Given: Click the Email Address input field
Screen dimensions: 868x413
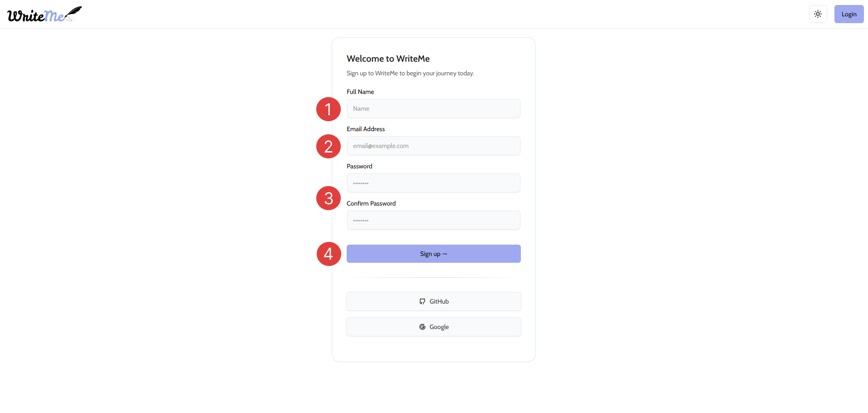Looking at the screenshot, I should tap(433, 146).
